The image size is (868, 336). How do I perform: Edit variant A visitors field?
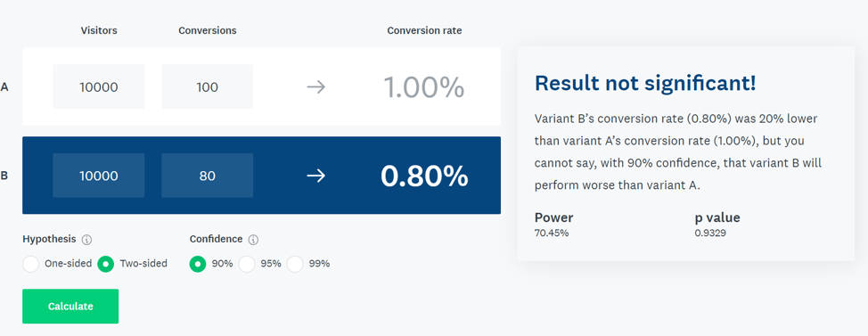click(99, 86)
